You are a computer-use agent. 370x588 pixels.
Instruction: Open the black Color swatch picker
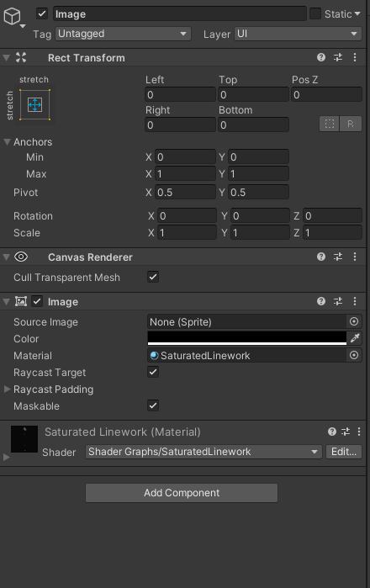click(247, 338)
